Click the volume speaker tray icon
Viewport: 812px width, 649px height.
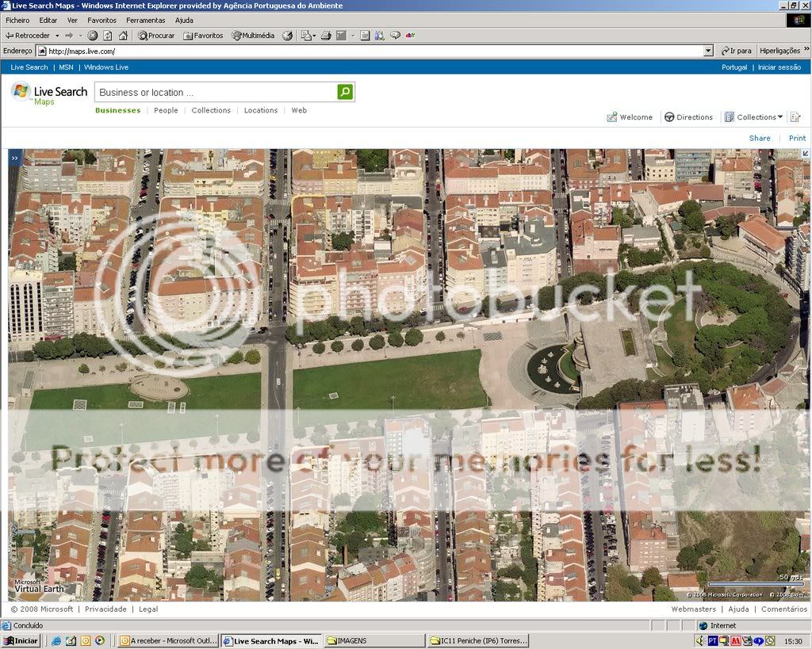(700, 641)
